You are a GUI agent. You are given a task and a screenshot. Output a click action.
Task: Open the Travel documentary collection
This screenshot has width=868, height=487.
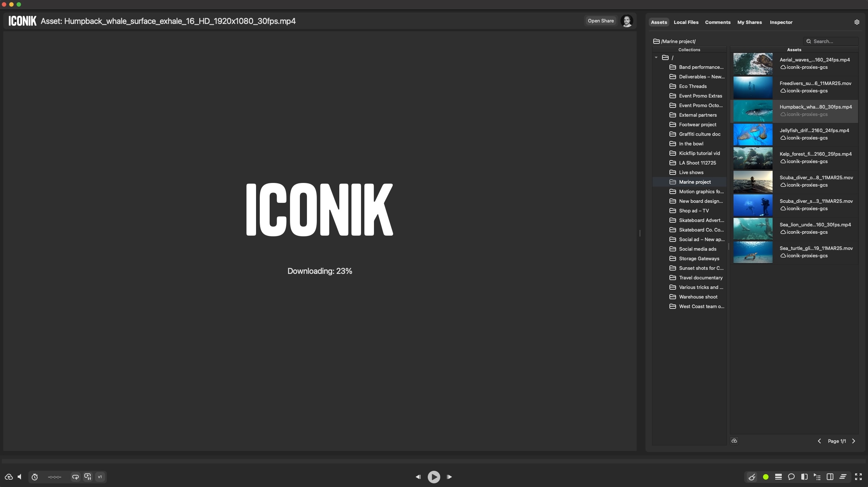(x=700, y=278)
